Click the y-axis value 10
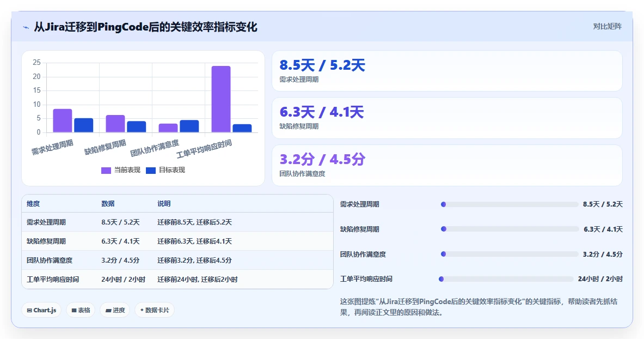The image size is (644, 339). pyautogui.click(x=36, y=105)
